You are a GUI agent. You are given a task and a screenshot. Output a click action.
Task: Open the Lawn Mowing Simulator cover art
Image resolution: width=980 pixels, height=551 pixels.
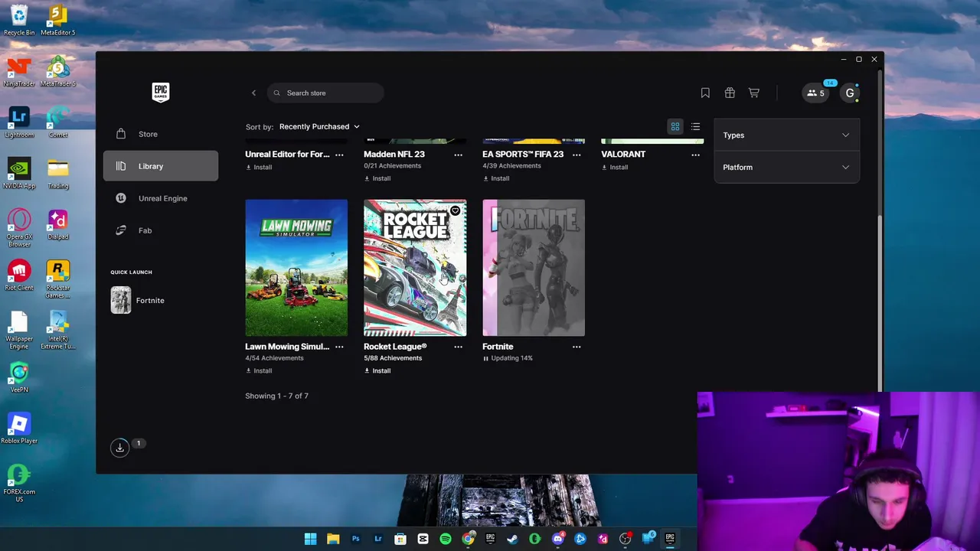(296, 268)
